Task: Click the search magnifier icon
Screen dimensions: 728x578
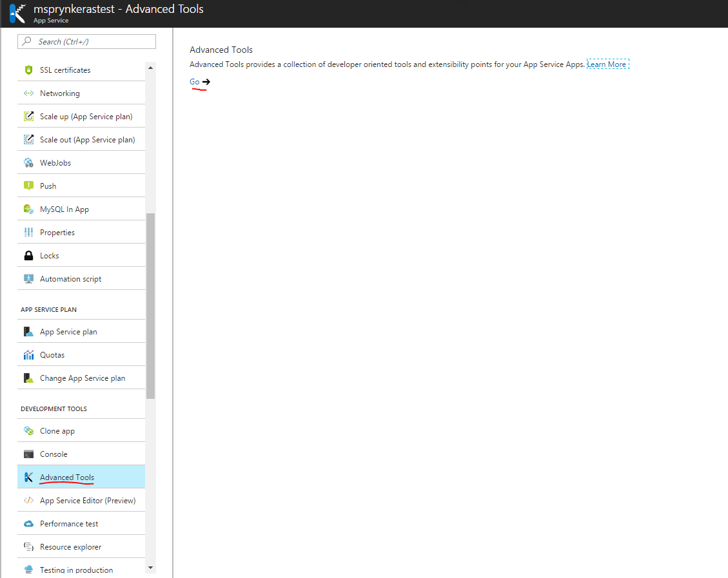Action: 27,41
